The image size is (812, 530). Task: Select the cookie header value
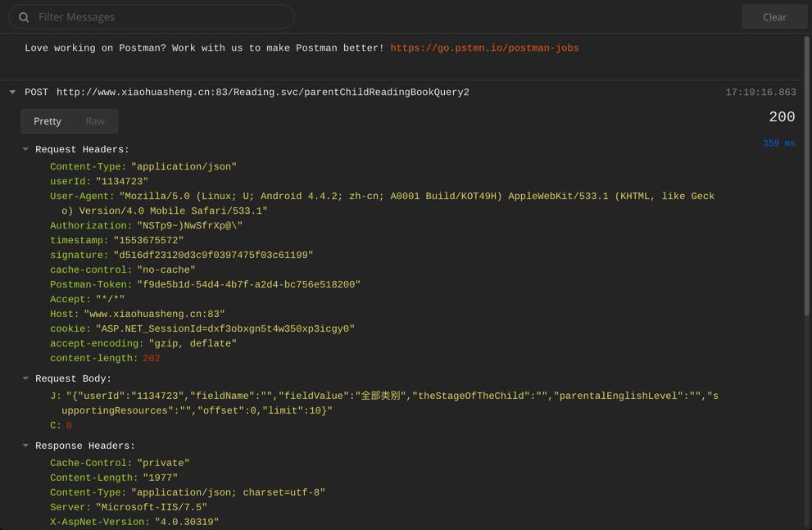(225, 329)
